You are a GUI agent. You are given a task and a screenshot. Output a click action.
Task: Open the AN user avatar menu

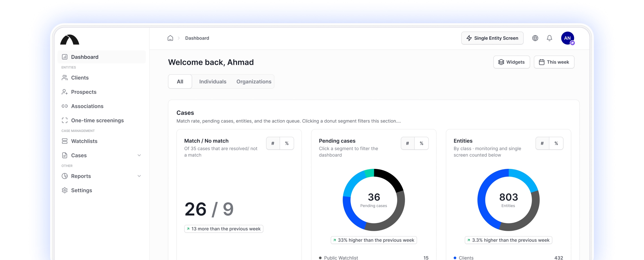coord(567,38)
